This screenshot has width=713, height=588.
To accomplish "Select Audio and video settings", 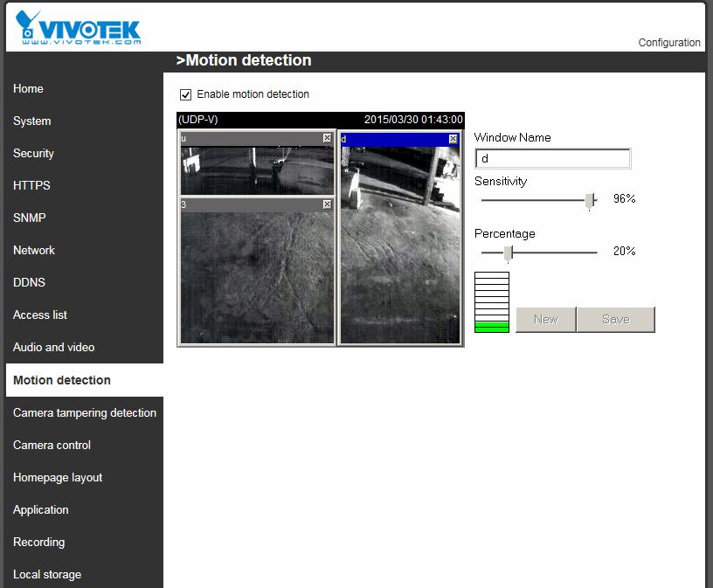I will point(54,348).
